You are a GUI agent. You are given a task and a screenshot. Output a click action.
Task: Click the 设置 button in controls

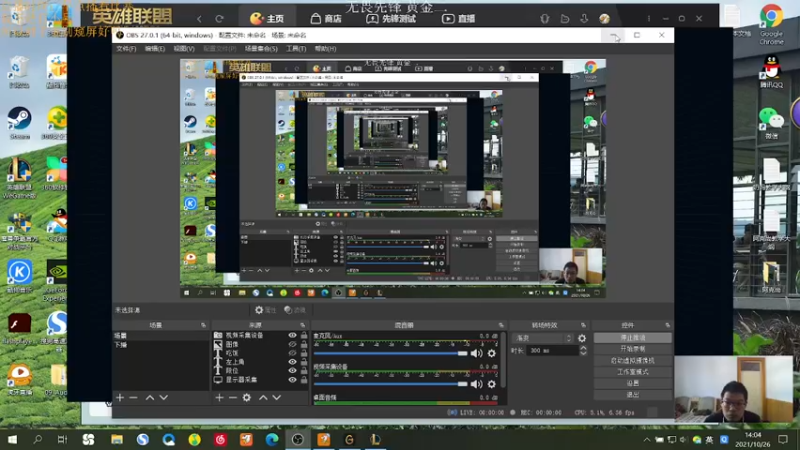(x=633, y=383)
